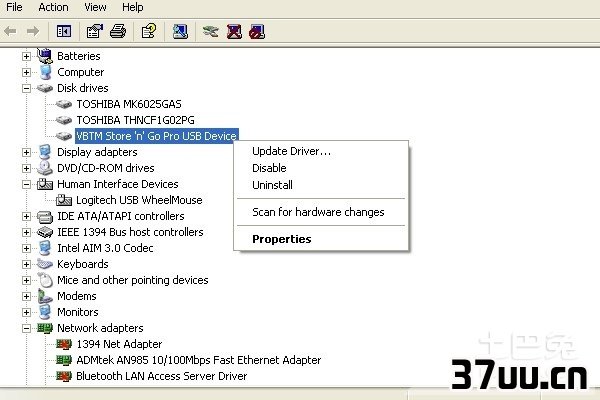Expand the Intel AIM 3.0 Codec node
The image size is (600, 400).
[26, 248]
